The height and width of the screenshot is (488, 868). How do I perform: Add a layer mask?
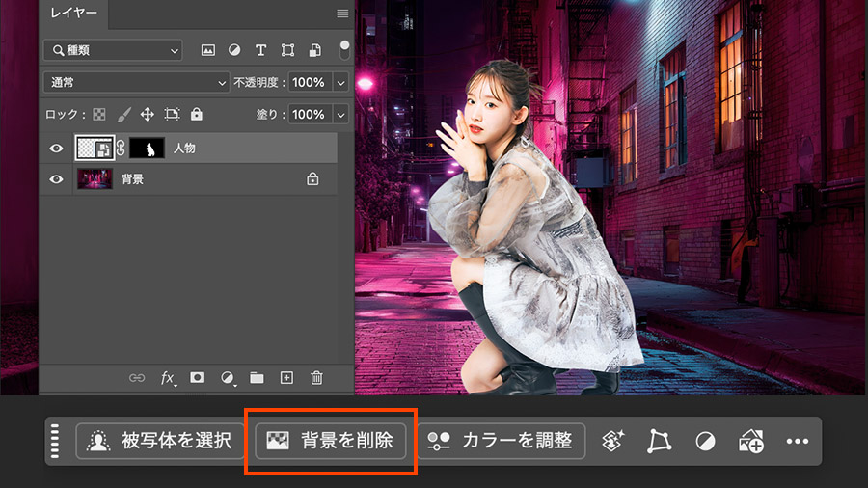click(197, 377)
